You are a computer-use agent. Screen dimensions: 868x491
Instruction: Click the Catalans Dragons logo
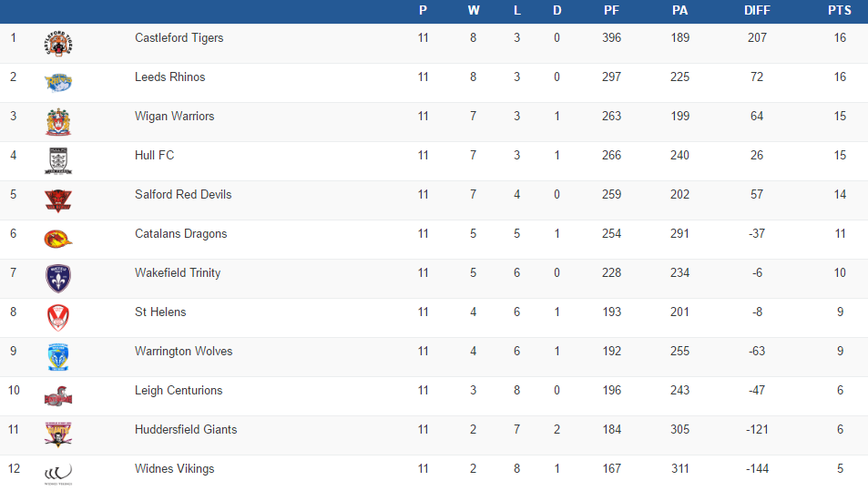click(58, 239)
